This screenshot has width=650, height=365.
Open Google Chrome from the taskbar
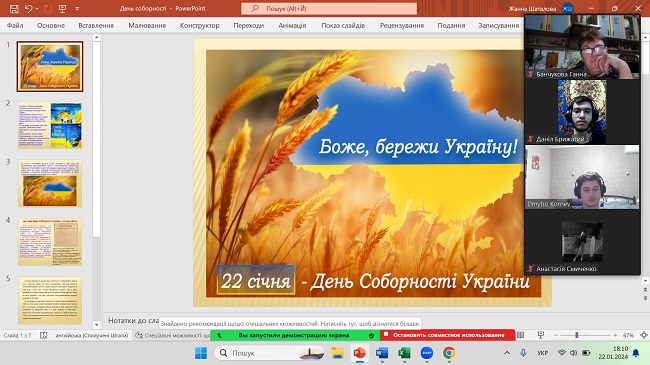[x=449, y=353]
